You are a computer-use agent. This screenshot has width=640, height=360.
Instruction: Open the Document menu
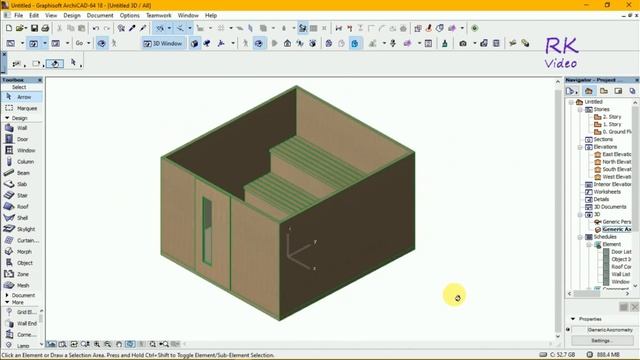[100, 16]
